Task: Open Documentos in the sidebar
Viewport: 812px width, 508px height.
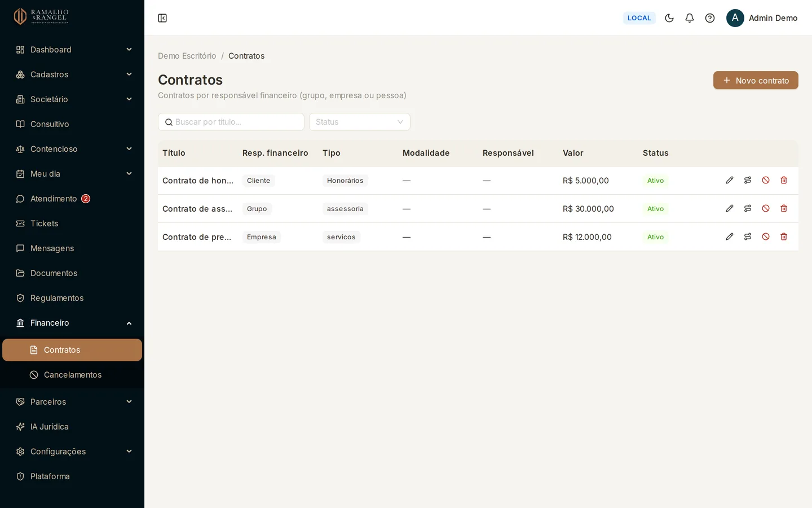Action: (72, 273)
